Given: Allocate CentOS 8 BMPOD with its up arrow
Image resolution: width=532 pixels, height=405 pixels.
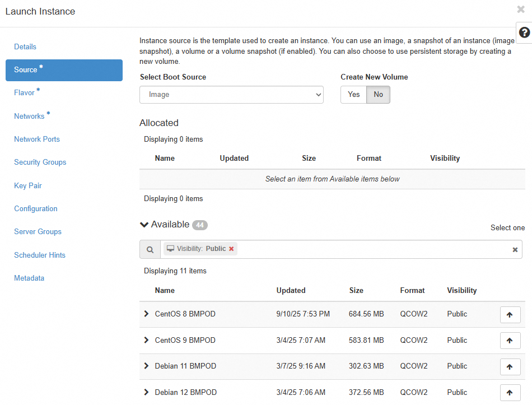Looking at the screenshot, I should pyautogui.click(x=510, y=314).
